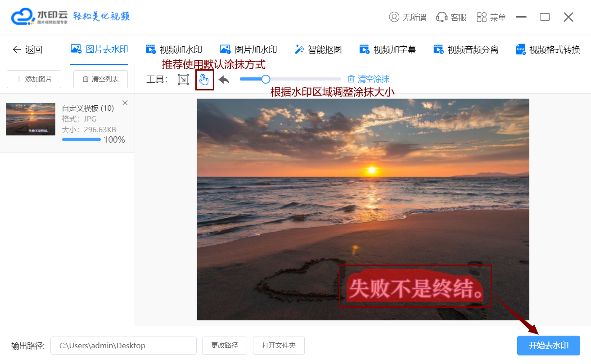The image size is (591, 364).
Task: Click the 清空涂抹 trash icon
Action: point(352,79)
